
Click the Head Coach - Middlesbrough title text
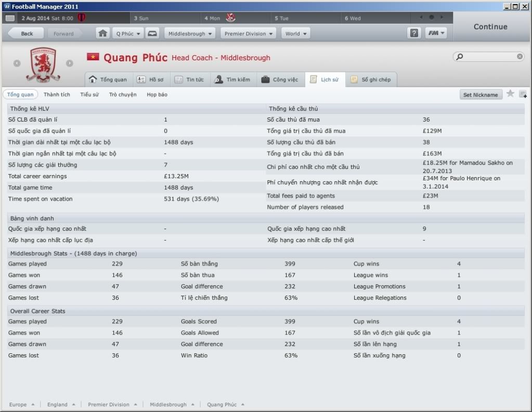tap(221, 58)
